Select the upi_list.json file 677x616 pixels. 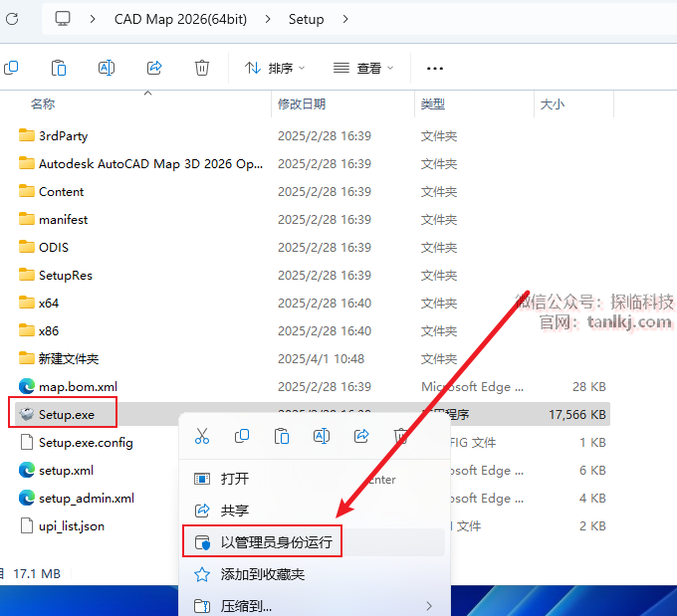pos(72,526)
